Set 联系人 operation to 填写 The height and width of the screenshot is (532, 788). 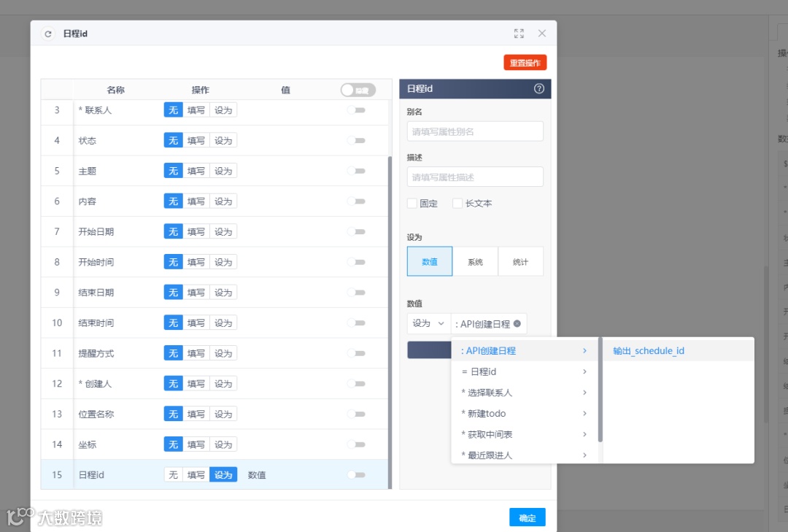coord(196,110)
